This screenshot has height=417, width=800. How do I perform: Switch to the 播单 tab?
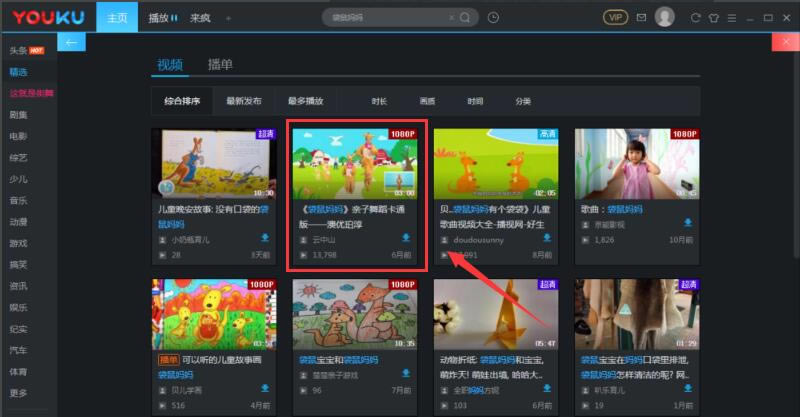tap(220, 65)
